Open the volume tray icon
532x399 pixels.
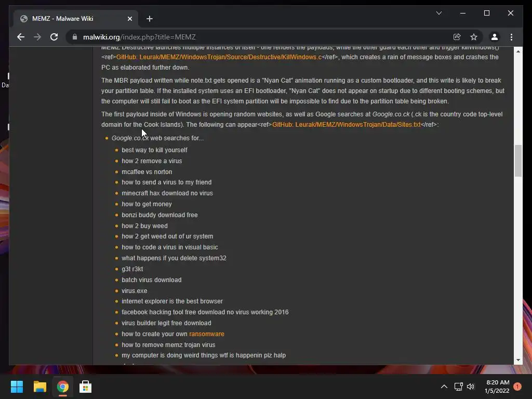471,387
